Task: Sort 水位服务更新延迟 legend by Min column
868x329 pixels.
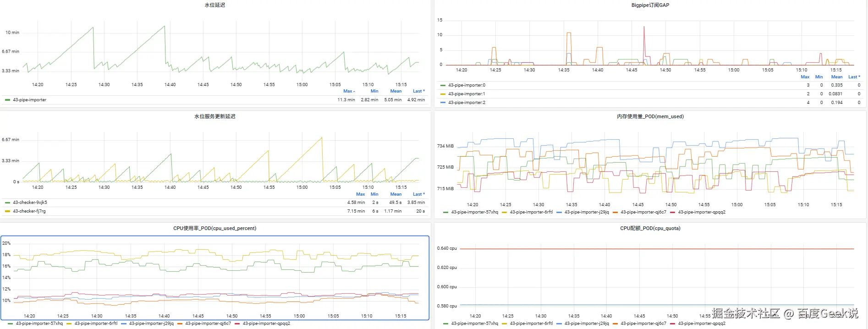Action: [x=374, y=194]
